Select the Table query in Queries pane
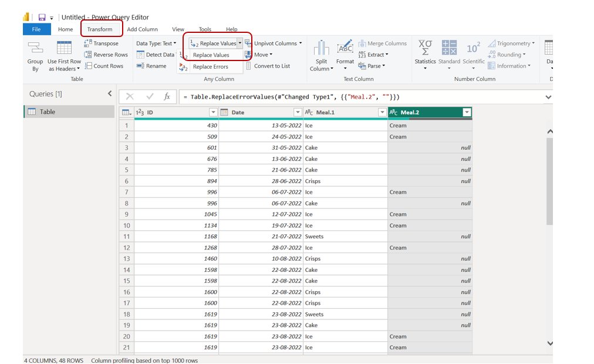The width and height of the screenshot is (594, 364). pyautogui.click(x=69, y=112)
